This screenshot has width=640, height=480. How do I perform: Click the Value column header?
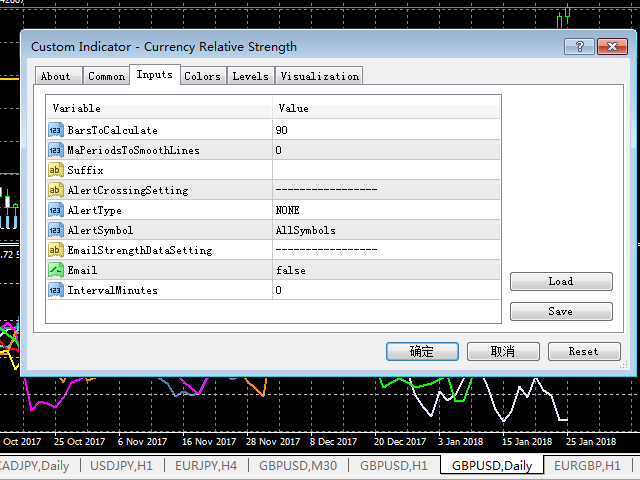click(x=386, y=108)
